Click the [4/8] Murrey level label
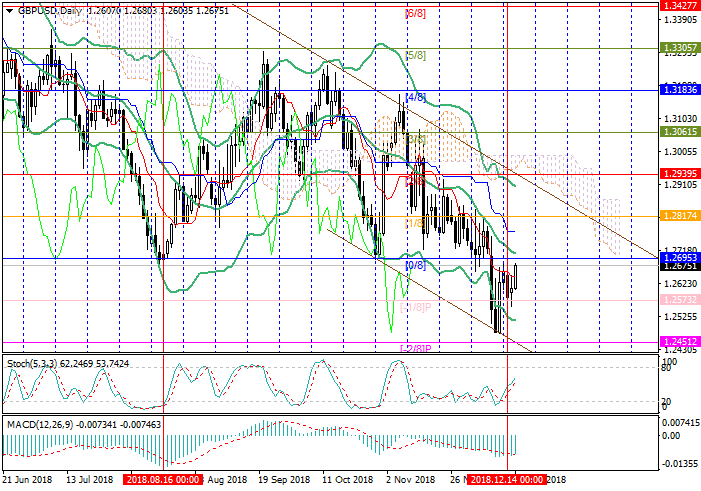This screenshot has width=701, height=491. point(416,98)
